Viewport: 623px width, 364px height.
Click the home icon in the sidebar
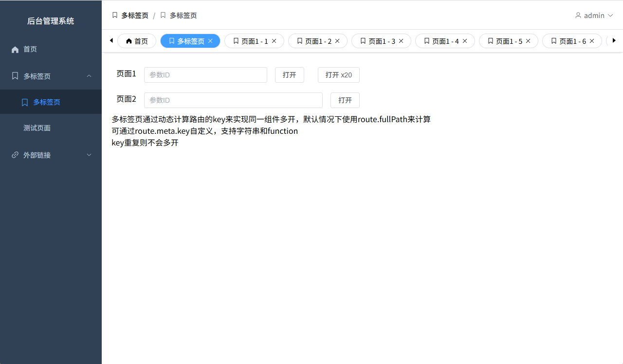[15, 50]
